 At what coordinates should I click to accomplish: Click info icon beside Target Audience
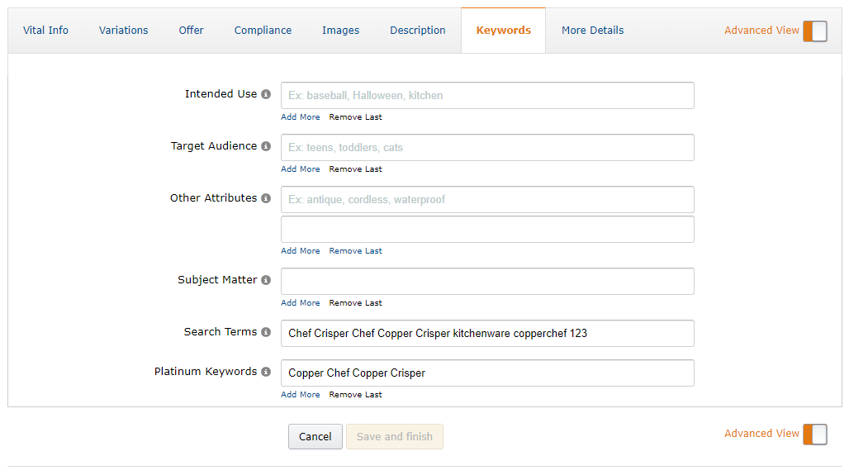pyautogui.click(x=266, y=146)
